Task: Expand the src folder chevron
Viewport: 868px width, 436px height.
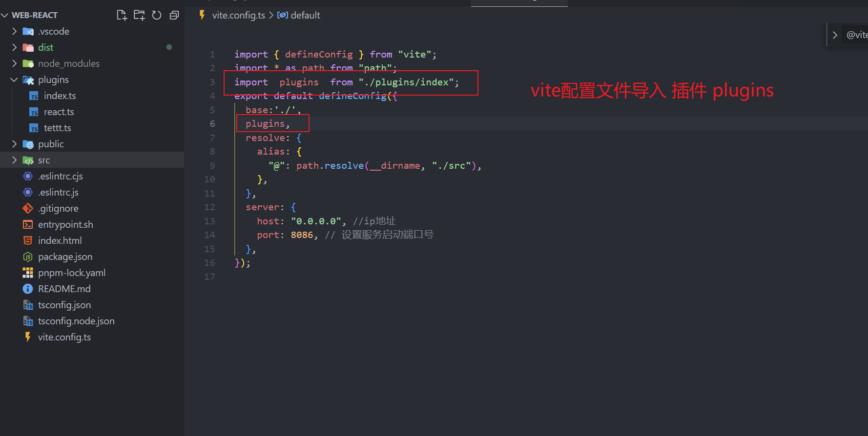Action: [x=14, y=160]
